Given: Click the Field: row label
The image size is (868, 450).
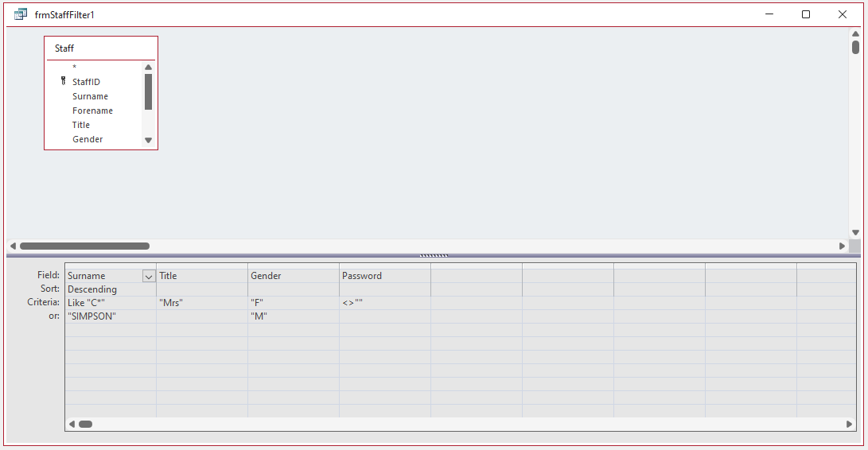Looking at the screenshot, I should coord(49,275).
